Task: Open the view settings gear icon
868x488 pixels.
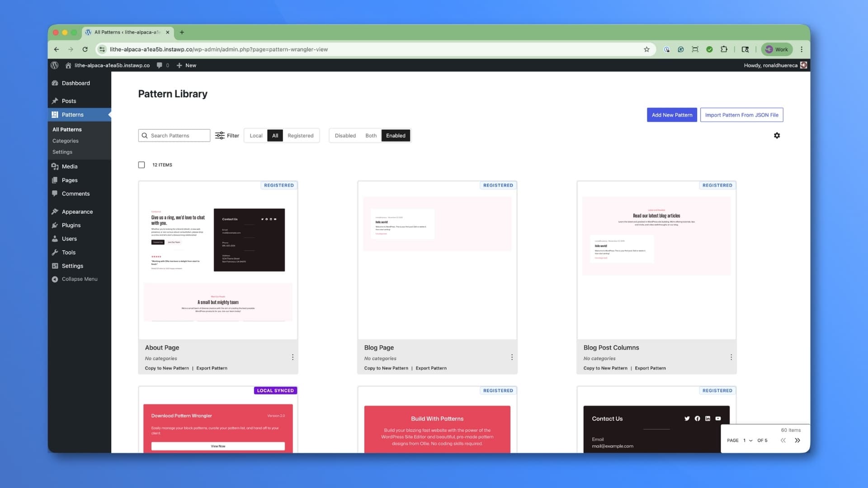Action: pos(777,136)
